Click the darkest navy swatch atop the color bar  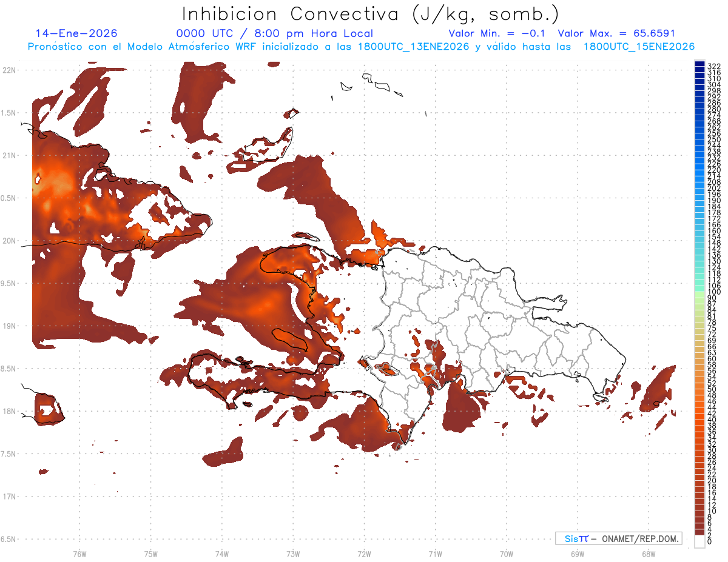coord(699,64)
